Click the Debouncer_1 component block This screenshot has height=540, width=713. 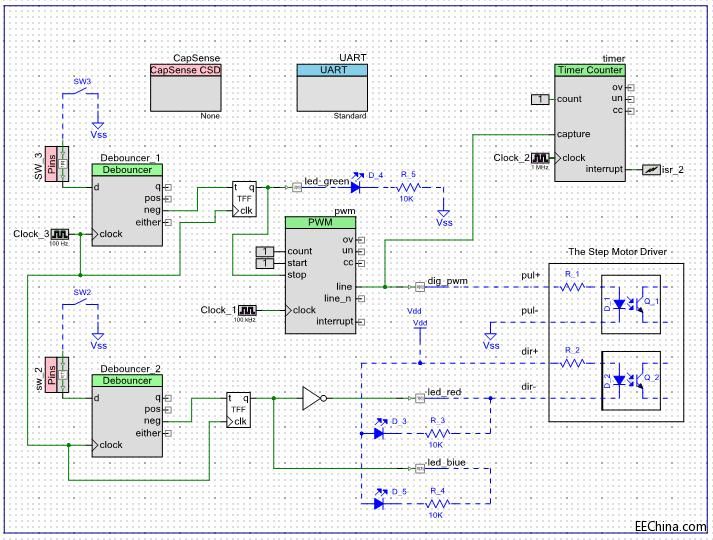(x=125, y=200)
